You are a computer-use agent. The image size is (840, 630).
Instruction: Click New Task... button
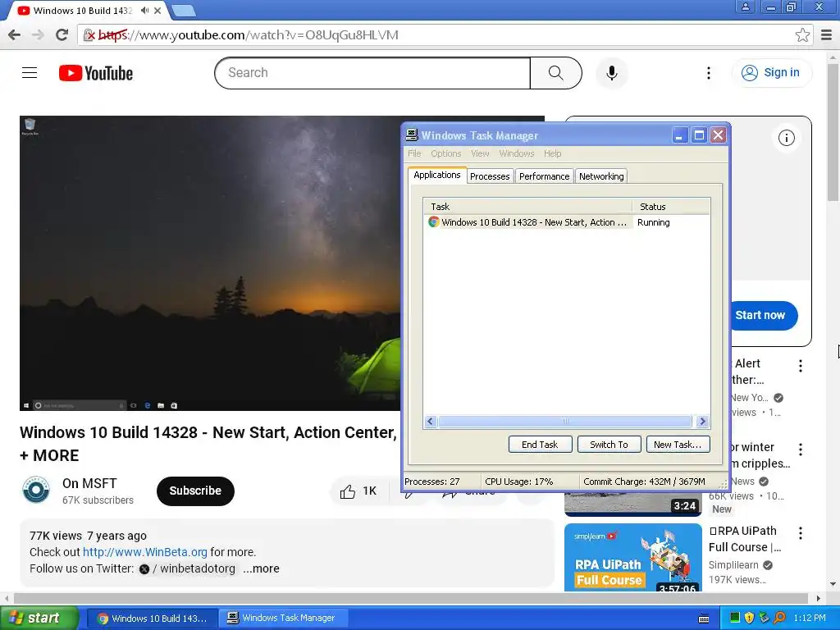pos(678,445)
